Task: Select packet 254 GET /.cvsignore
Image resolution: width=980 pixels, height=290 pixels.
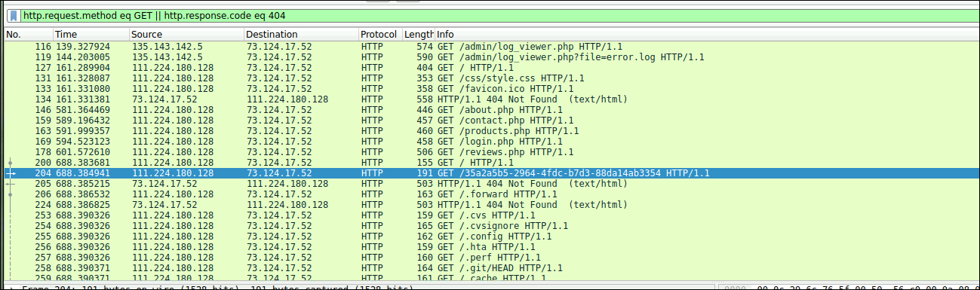Action: click(491, 226)
